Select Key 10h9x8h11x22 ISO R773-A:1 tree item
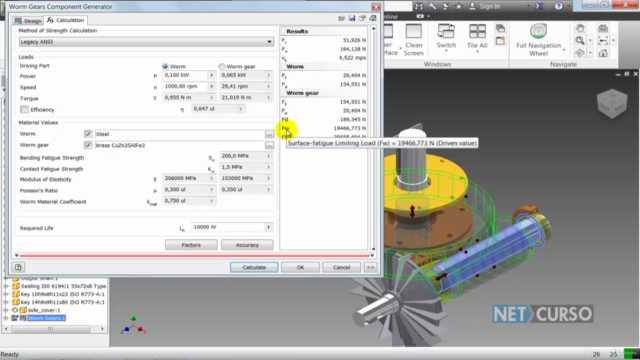The width and height of the screenshot is (640, 360). coord(62,294)
